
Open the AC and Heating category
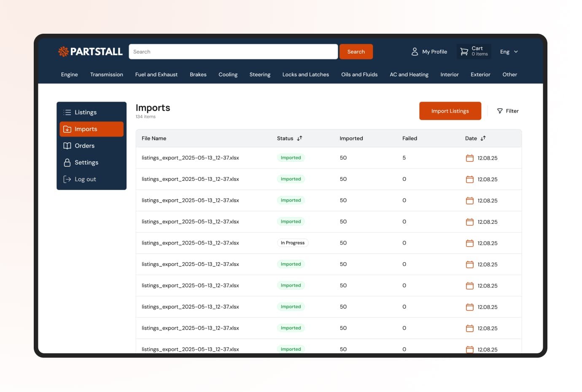click(409, 75)
